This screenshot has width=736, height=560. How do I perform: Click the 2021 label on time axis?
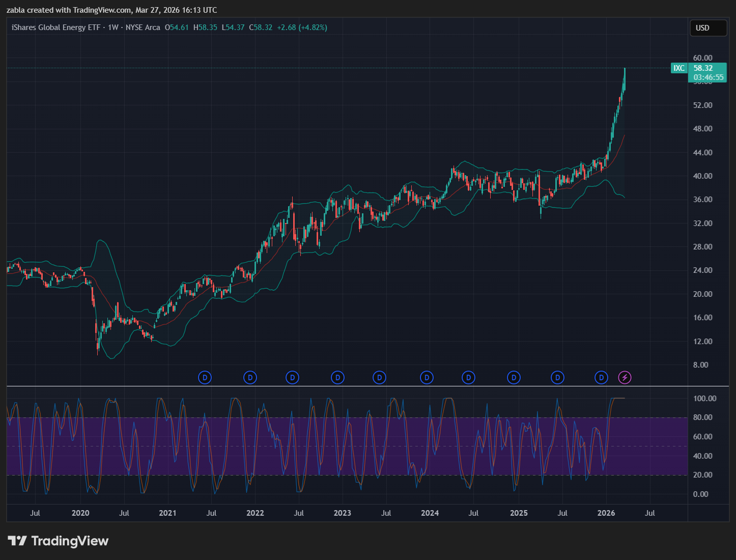tap(167, 513)
